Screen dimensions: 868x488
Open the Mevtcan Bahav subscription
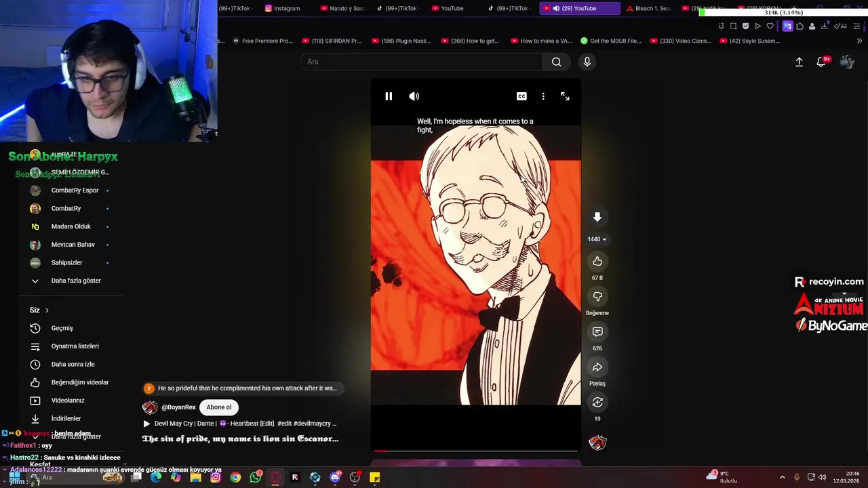[73, 245]
